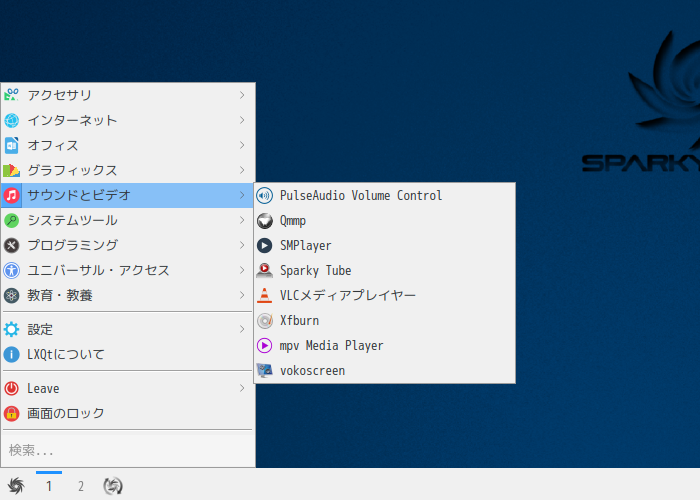Open the プログラミング menu category

128,245
